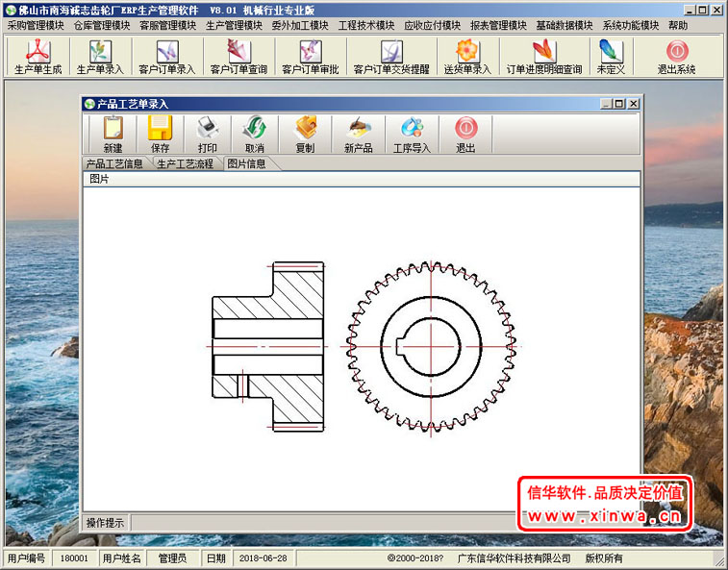Click 广东信华软件科技有限公司 in status bar

tap(514, 558)
